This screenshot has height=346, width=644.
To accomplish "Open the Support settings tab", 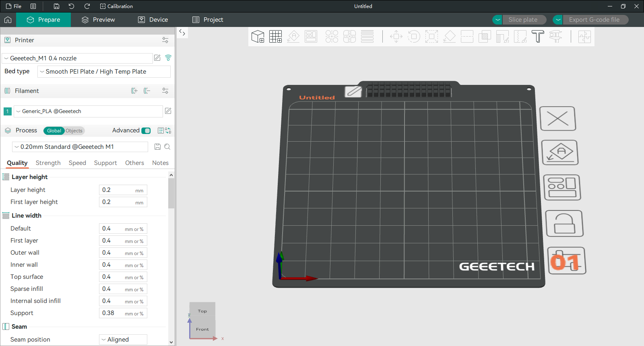I will 105,163.
